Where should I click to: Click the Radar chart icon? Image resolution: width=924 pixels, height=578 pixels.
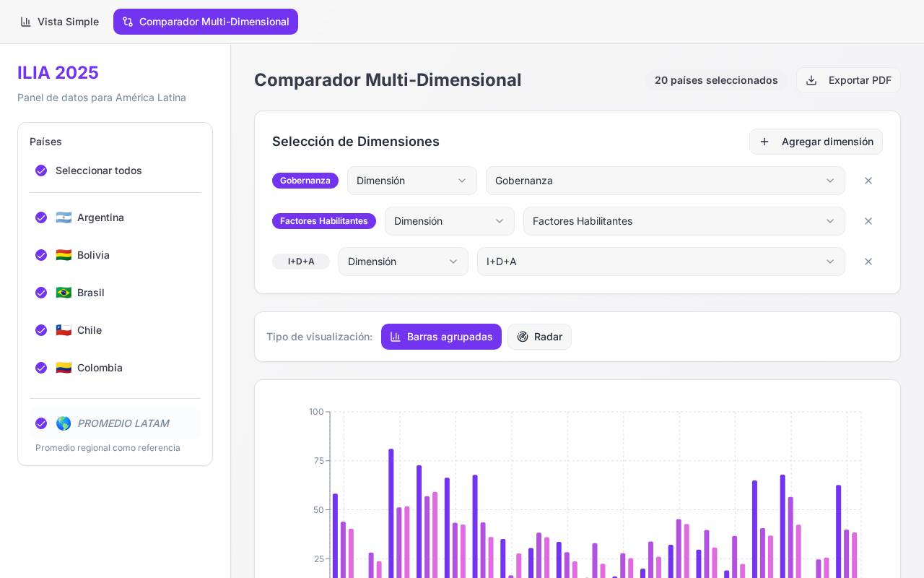523,337
